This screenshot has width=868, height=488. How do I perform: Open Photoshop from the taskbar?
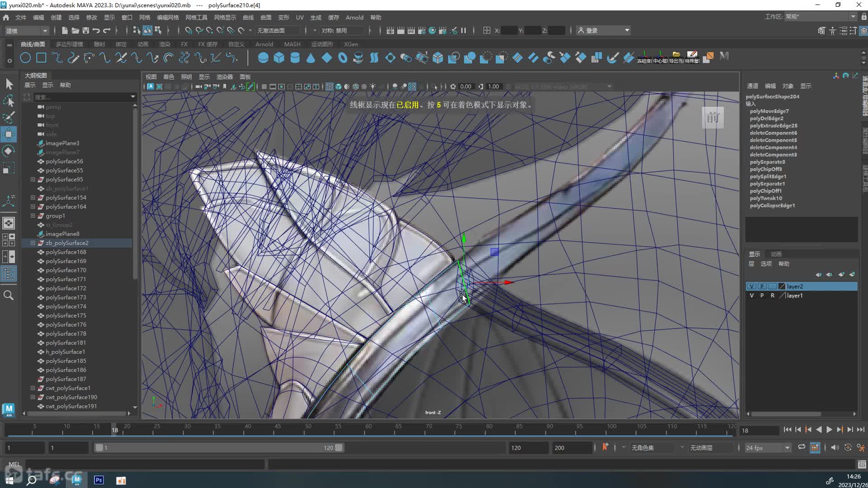point(99,480)
